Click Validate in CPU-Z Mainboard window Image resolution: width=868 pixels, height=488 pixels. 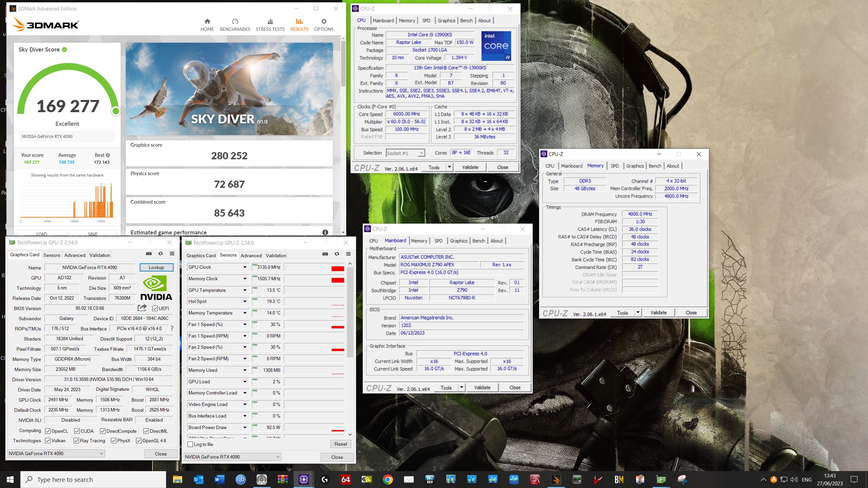click(x=482, y=387)
